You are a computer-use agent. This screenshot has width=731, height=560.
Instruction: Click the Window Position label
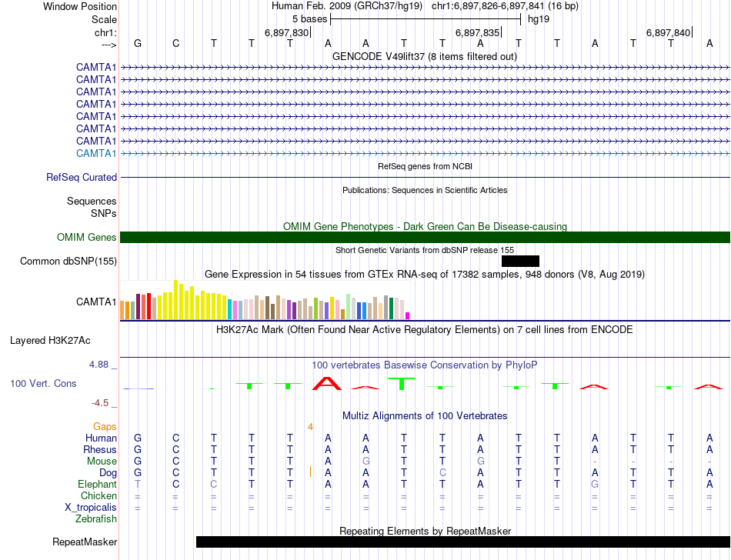pyautogui.click(x=80, y=6)
